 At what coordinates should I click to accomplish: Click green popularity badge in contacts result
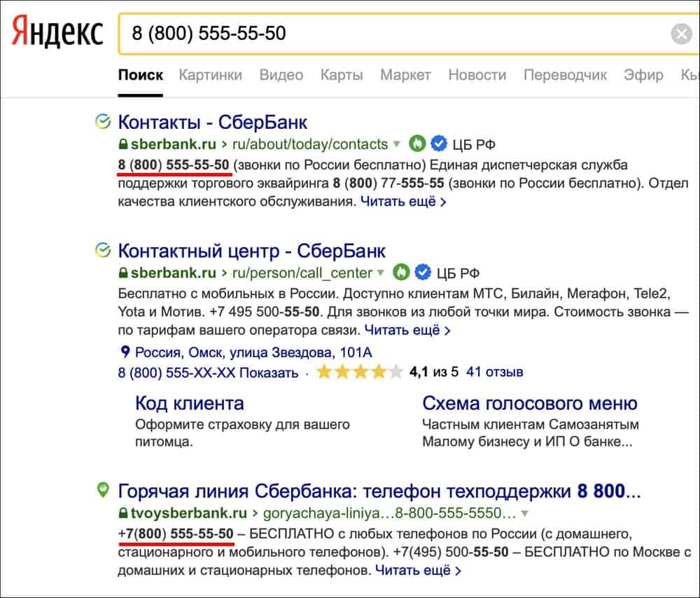coord(417,144)
